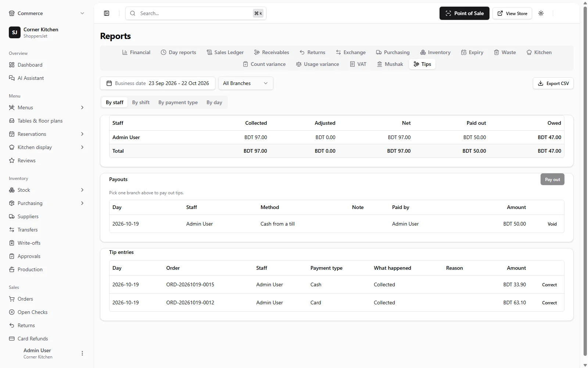Click the Transfers arrows icon
Image resolution: width=588 pixels, height=368 pixels.
(12, 230)
